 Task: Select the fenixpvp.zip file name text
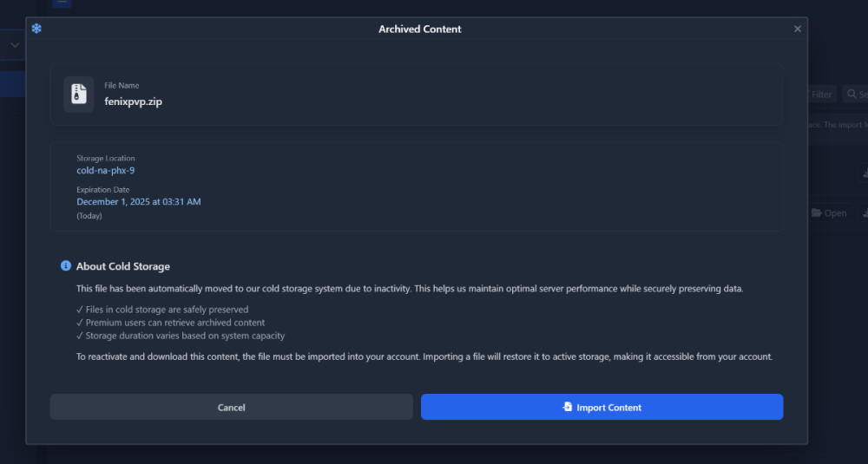133,101
